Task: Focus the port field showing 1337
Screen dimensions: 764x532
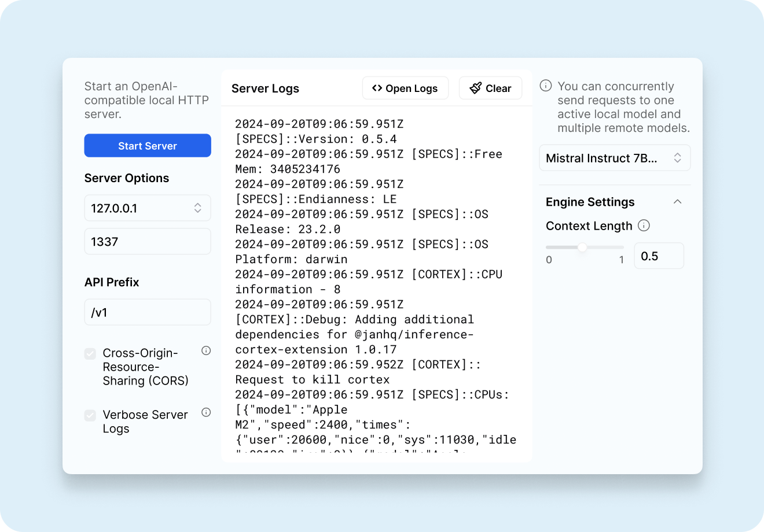Action: (147, 242)
